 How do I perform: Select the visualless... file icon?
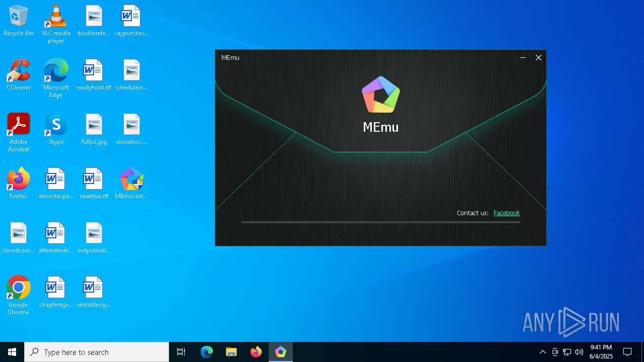[131, 130]
